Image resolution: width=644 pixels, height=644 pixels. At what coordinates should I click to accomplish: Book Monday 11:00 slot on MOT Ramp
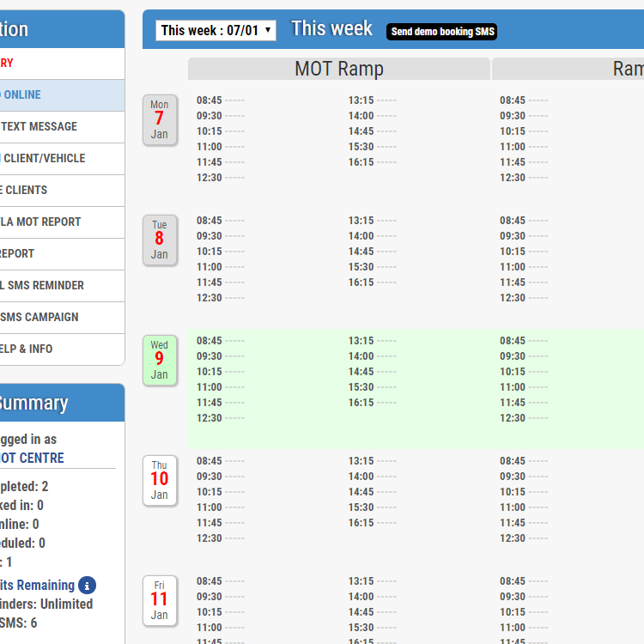221,147
